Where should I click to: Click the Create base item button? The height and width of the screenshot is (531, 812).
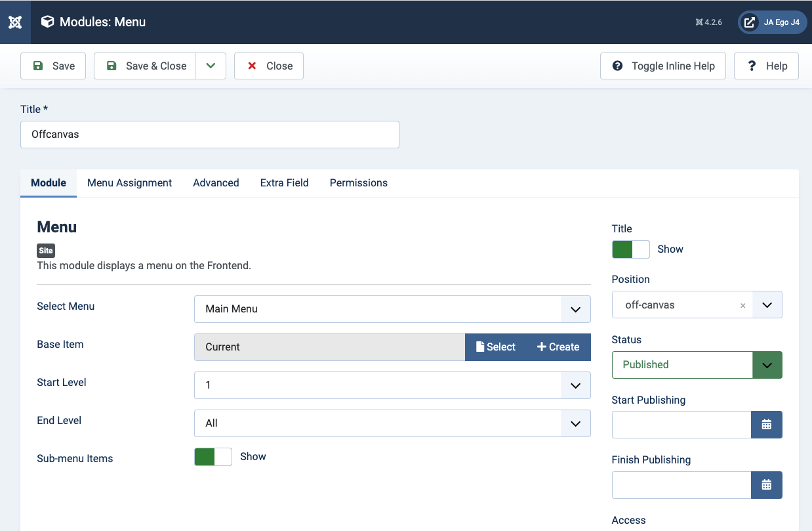coord(558,347)
